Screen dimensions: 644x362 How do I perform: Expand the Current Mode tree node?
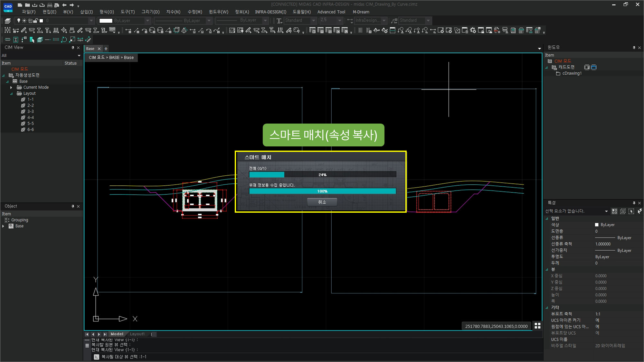(11, 88)
